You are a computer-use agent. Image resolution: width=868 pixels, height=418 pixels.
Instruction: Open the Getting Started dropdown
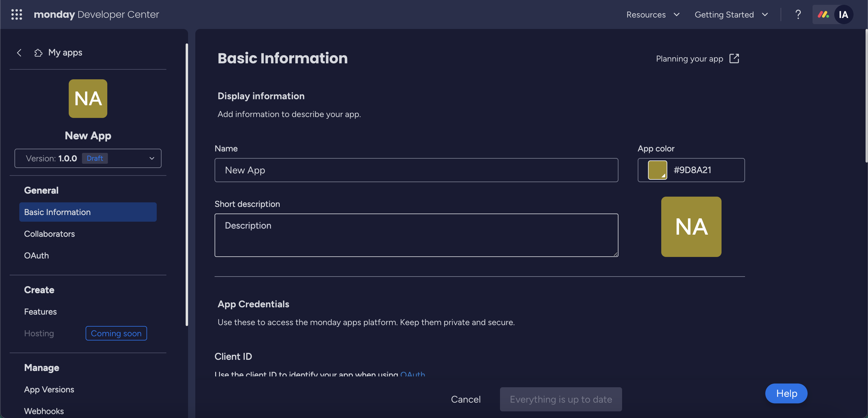[x=731, y=14]
